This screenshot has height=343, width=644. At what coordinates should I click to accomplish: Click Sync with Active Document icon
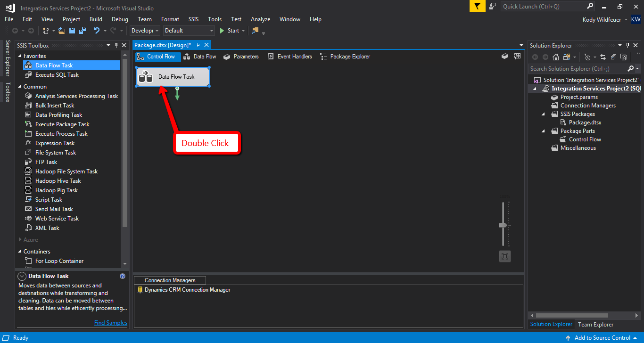coord(603,57)
